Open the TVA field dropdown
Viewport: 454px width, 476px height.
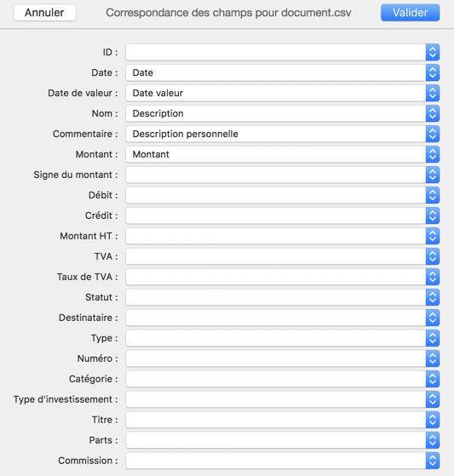283,256
